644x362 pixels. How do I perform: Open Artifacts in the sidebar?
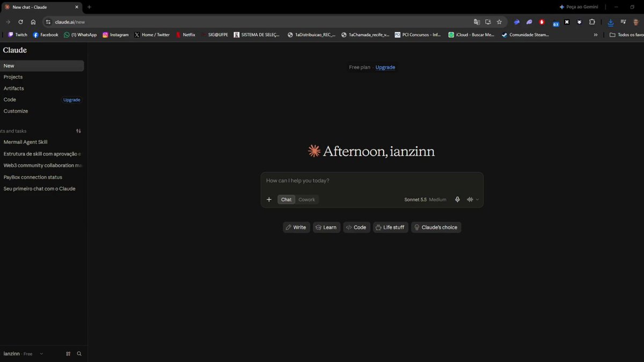pyautogui.click(x=42, y=88)
